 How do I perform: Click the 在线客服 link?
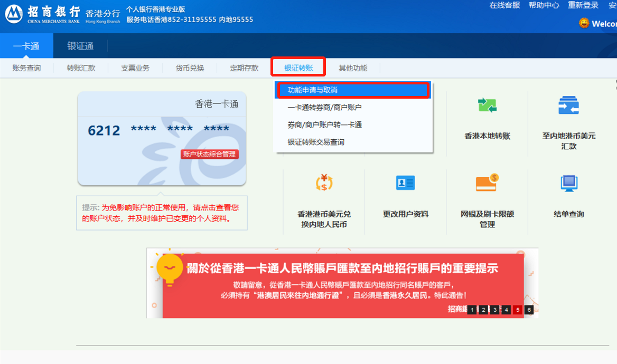pos(504,5)
